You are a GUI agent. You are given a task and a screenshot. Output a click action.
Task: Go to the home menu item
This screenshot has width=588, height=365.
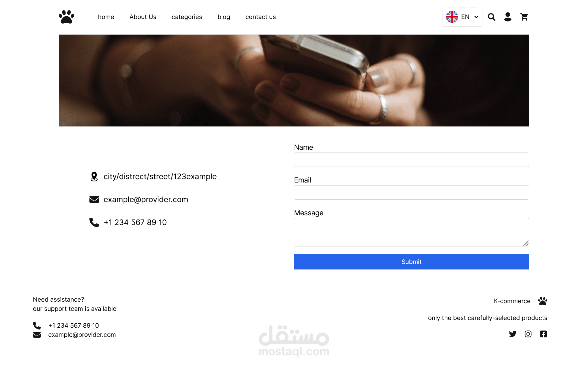(x=106, y=17)
